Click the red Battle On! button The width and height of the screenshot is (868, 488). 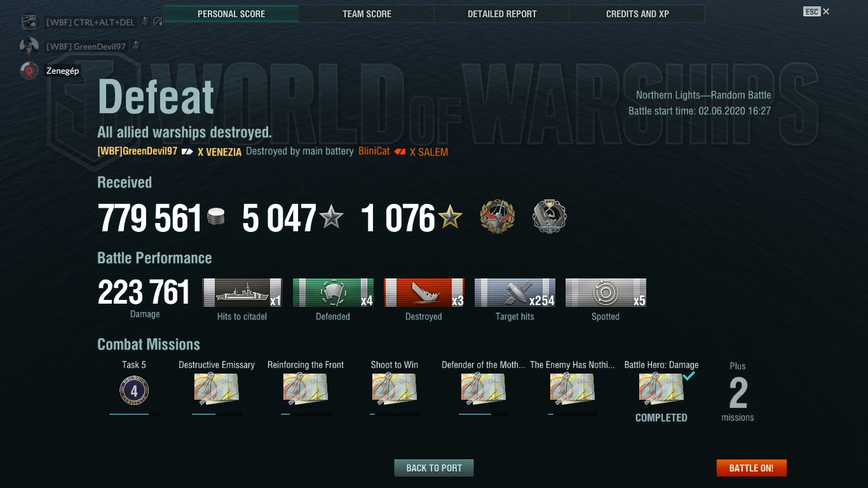point(751,468)
